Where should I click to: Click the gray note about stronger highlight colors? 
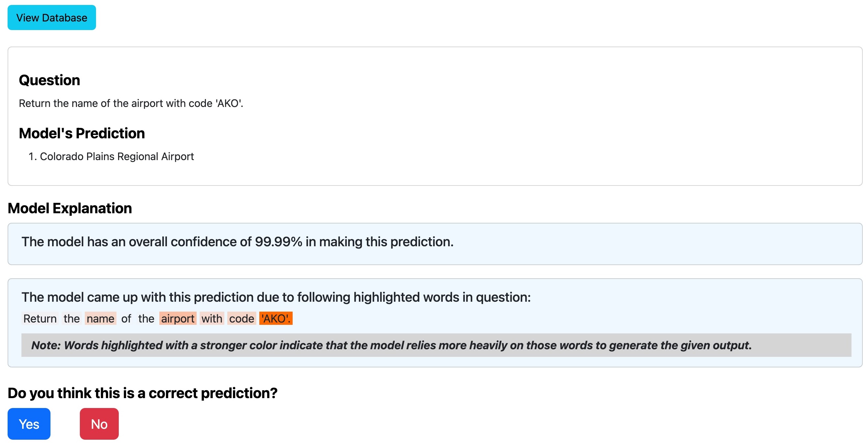click(391, 345)
